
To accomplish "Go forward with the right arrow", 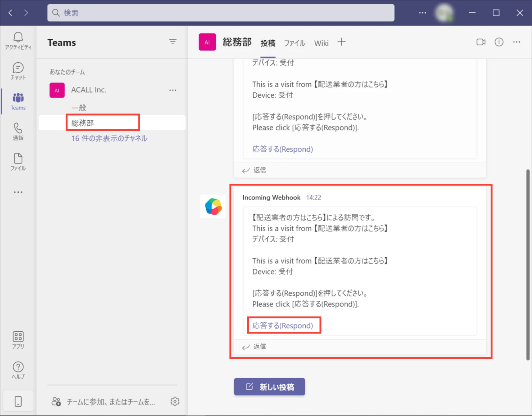I will pos(26,13).
